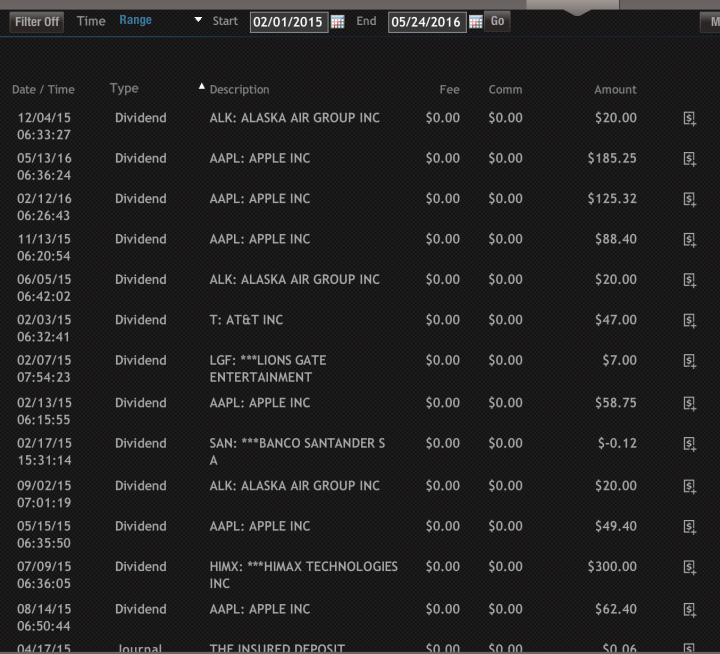Open the End date calendar picker
Screen dimensions: 720x654
[476, 22]
